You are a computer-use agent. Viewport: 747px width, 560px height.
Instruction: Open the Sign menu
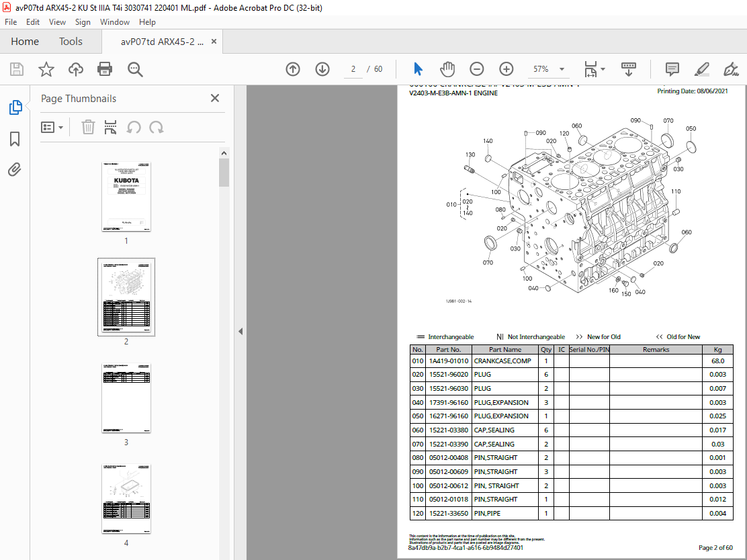(83, 22)
